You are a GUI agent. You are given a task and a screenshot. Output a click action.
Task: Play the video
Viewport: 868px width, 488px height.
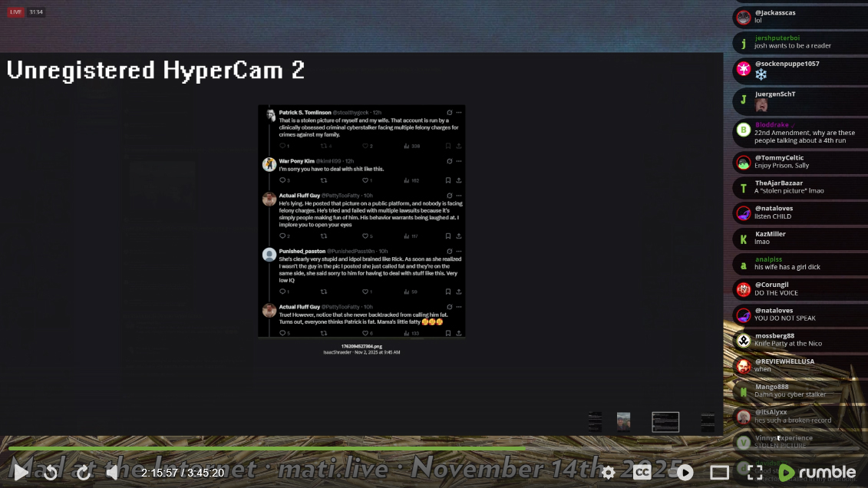point(21,472)
